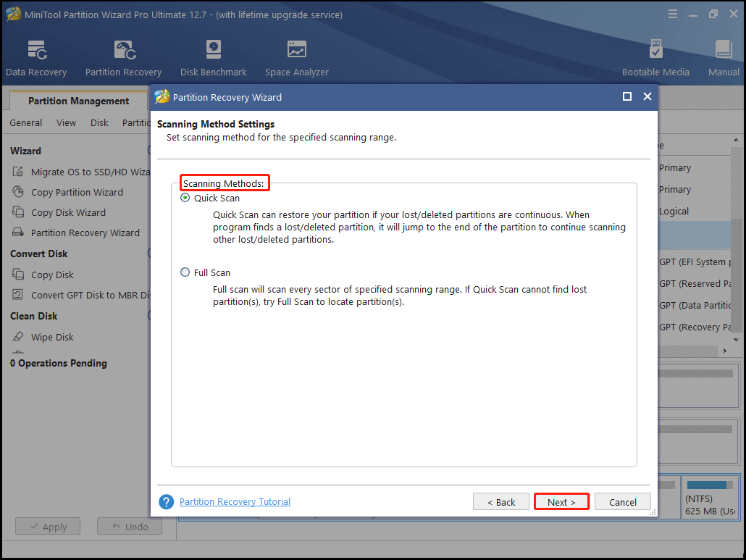Select the Logical partition row
Screen dimensions: 746x560
point(695,211)
